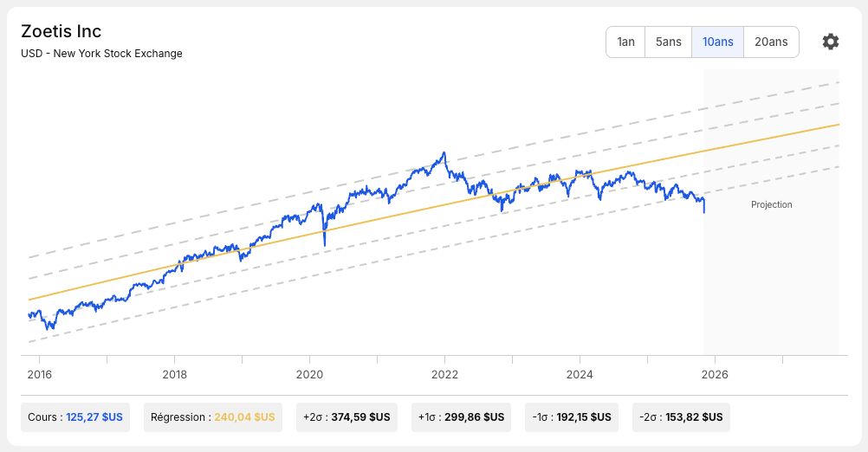This screenshot has height=452, width=868.
Task: Click the 2024 axis label
Action: [x=580, y=375]
